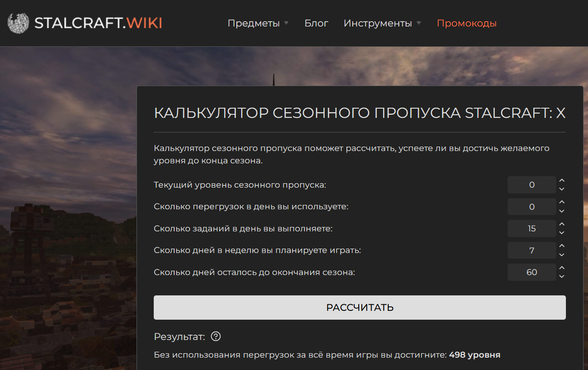
Task: Increase current season pass level with up arrow
Action: point(561,181)
